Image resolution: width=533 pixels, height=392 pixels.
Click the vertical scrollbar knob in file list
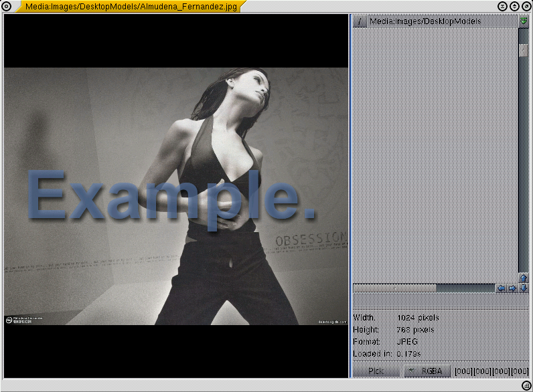point(523,50)
